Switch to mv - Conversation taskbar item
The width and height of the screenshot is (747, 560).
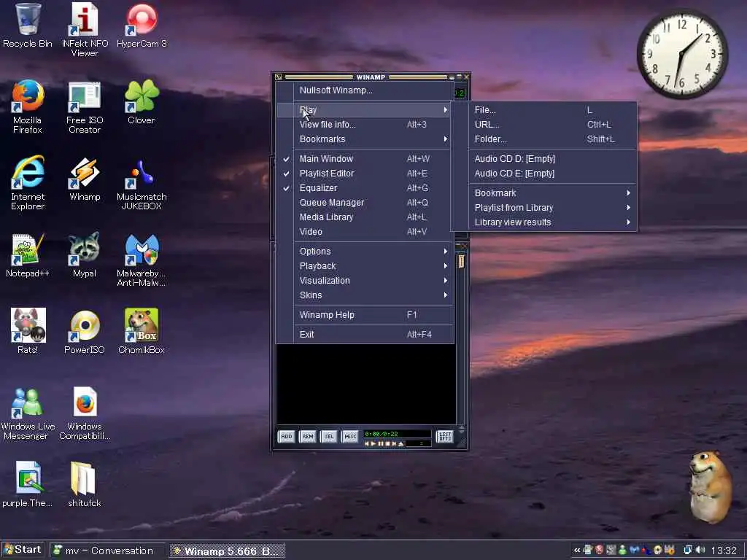pos(107,551)
